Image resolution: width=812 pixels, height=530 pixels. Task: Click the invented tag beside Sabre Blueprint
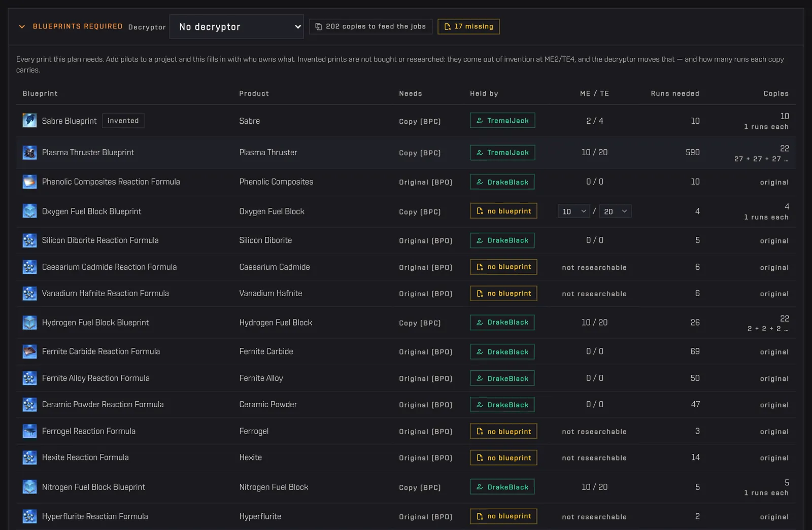123,121
